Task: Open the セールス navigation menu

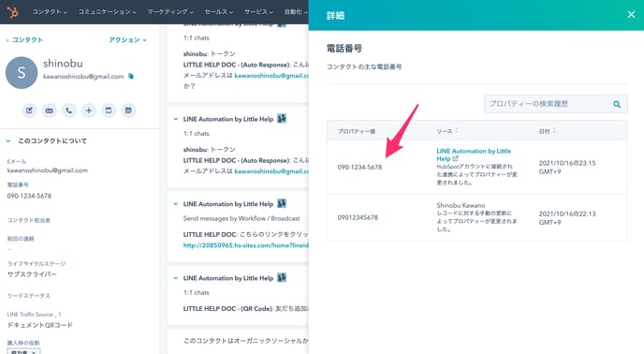Action: click(x=219, y=12)
